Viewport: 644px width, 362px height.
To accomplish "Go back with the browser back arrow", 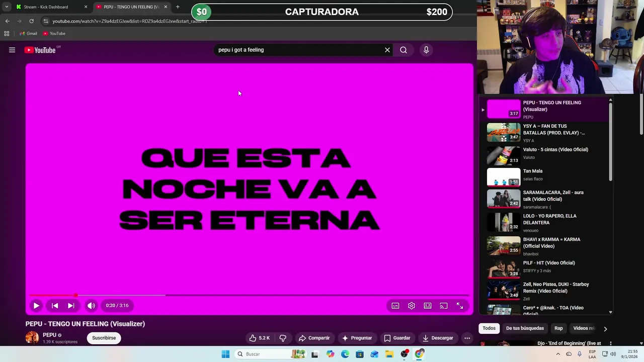I will pyautogui.click(x=7, y=21).
